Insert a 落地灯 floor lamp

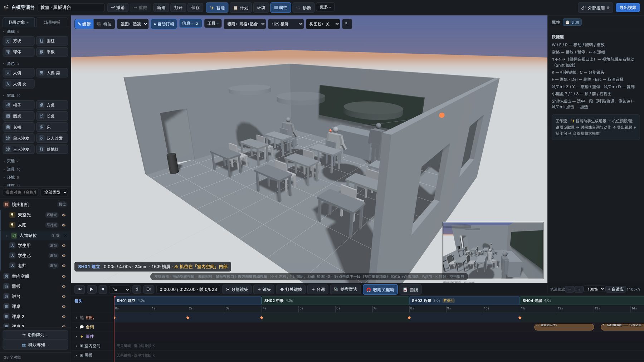[x=52, y=149]
